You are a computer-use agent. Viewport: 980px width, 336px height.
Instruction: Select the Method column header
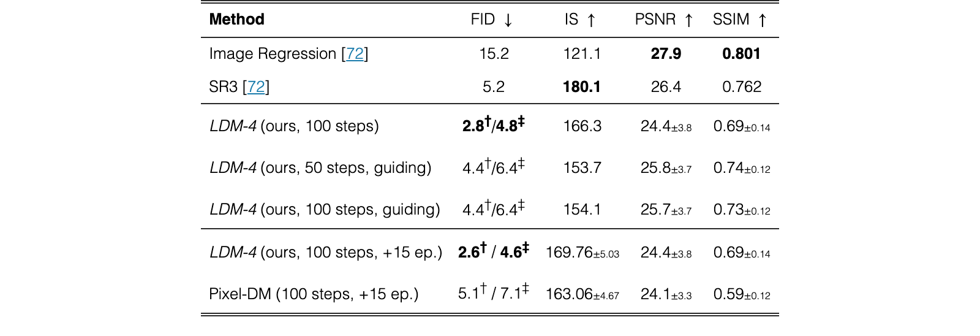coord(236,20)
